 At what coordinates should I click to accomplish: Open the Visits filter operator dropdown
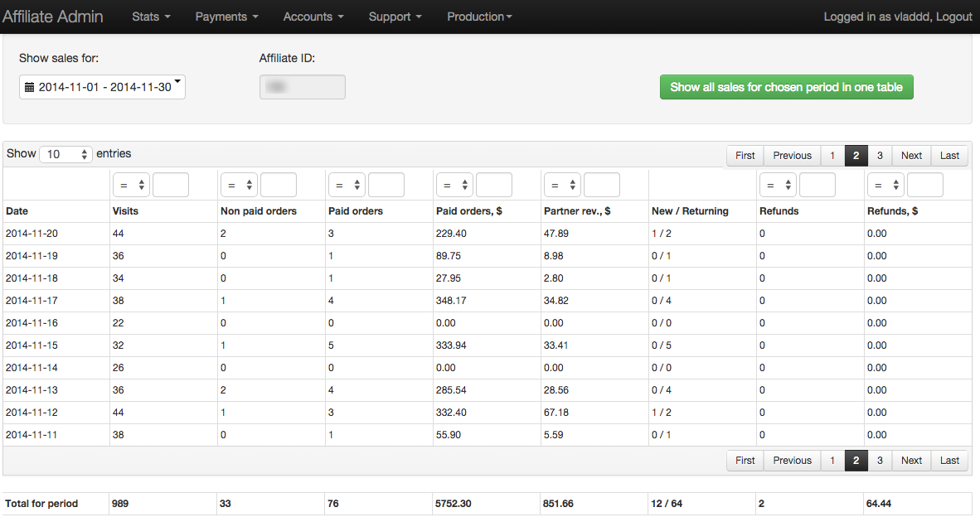130,186
